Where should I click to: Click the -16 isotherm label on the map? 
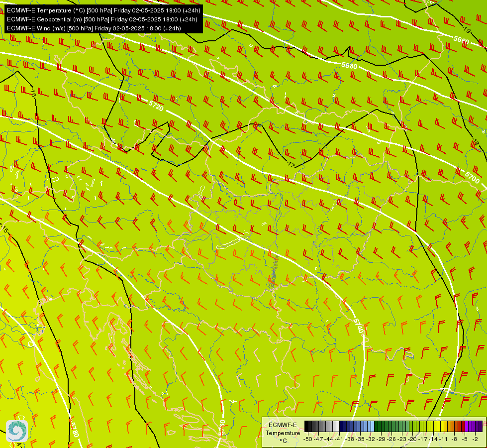(x=33, y=92)
